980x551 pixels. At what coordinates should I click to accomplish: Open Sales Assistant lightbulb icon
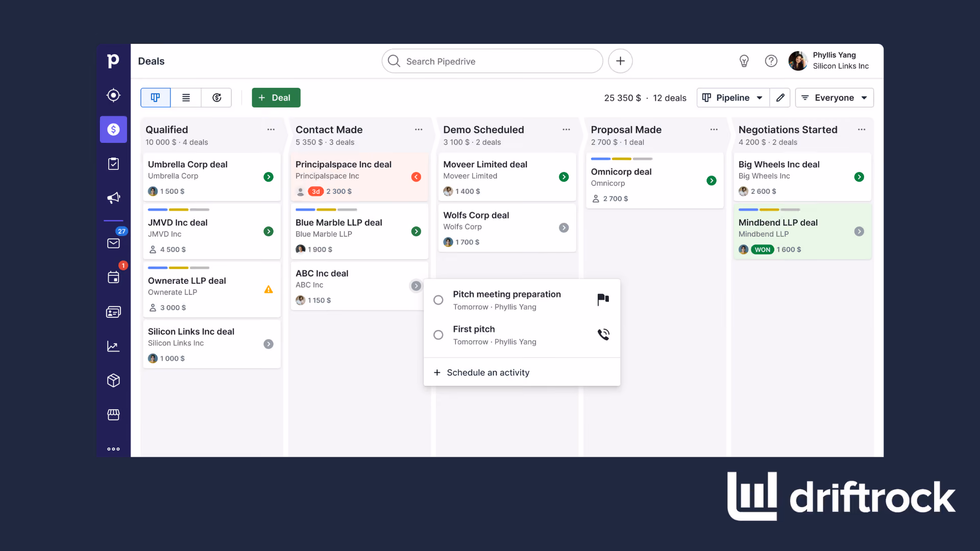click(744, 61)
